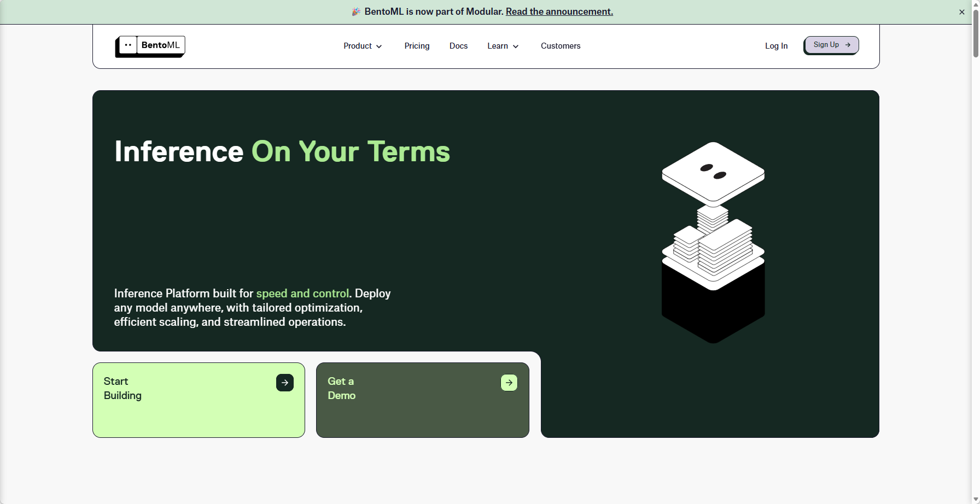Viewport: 980px width, 504px height.
Task: Go to the Pricing page
Action: [417, 46]
